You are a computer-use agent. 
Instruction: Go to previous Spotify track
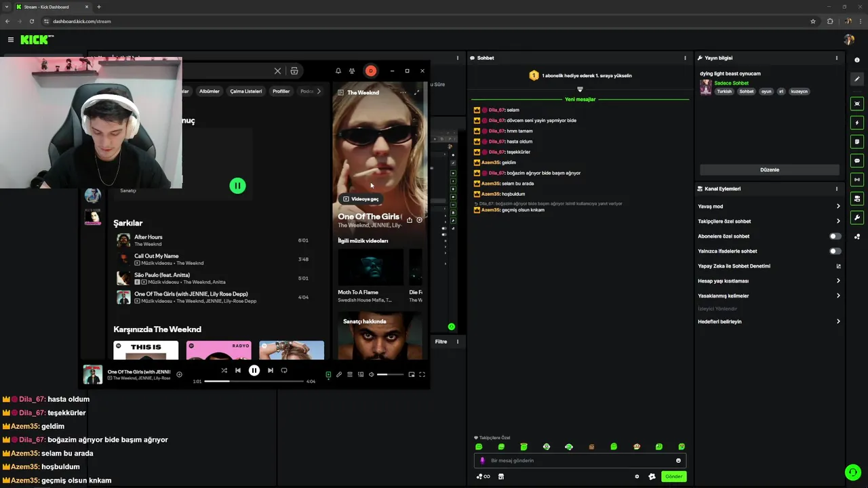[238, 370]
